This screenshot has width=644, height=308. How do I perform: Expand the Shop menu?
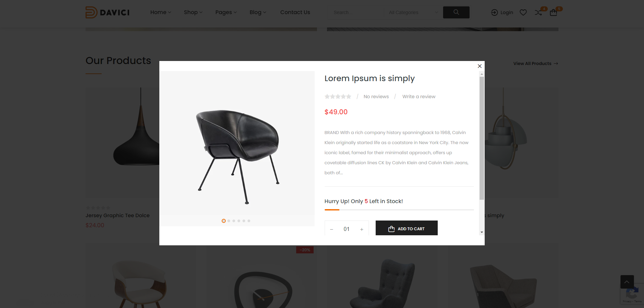click(x=193, y=12)
